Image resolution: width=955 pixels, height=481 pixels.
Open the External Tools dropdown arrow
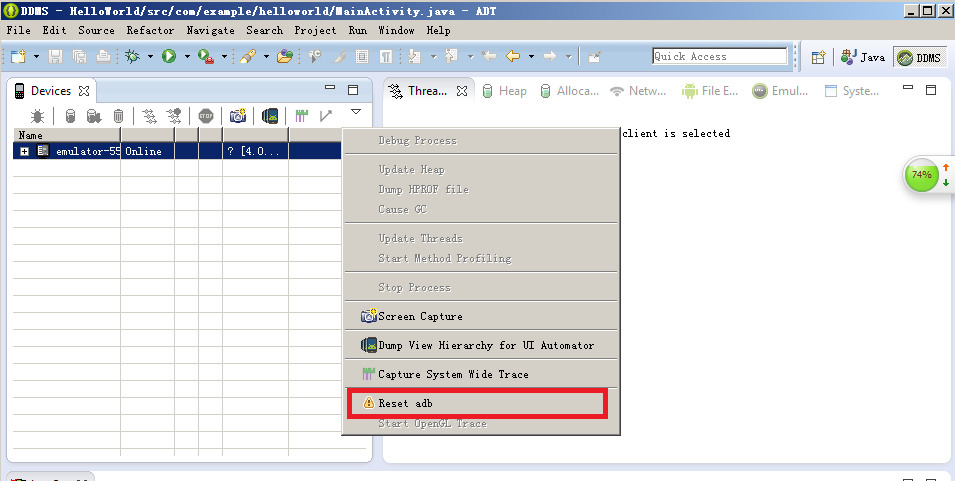pos(224,57)
